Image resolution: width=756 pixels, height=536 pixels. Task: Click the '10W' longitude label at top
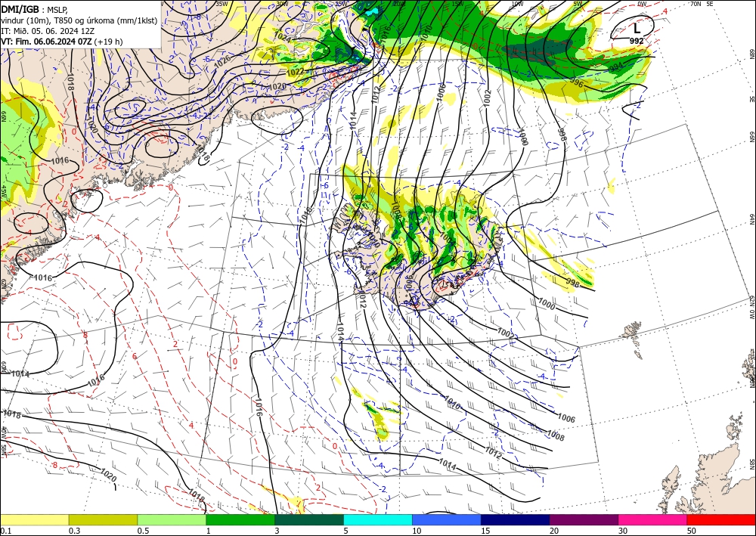tap(517, 4)
